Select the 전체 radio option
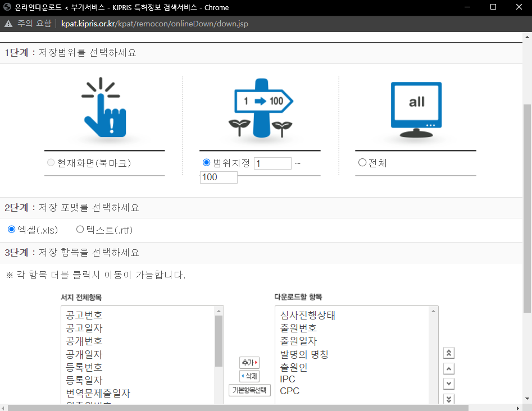This screenshot has width=532, height=411. click(x=362, y=162)
